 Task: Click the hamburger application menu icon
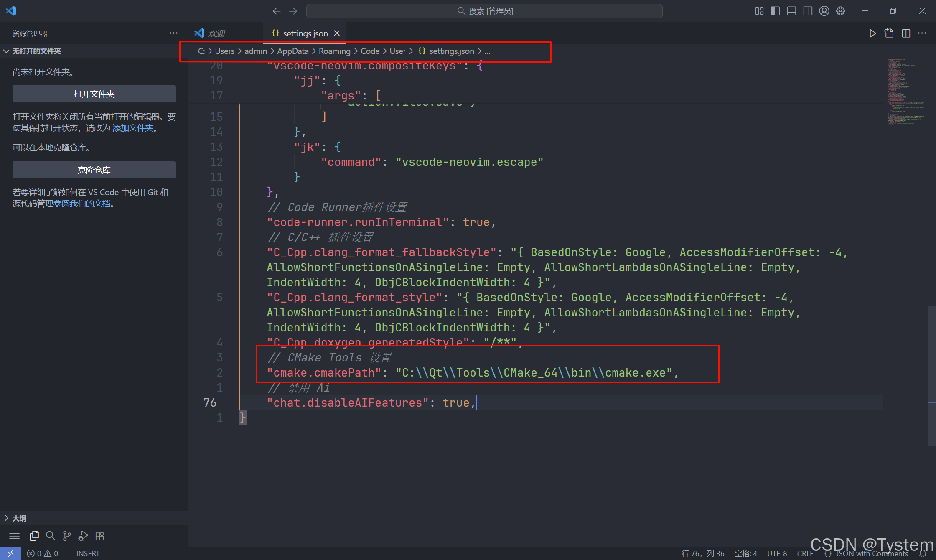click(15, 536)
